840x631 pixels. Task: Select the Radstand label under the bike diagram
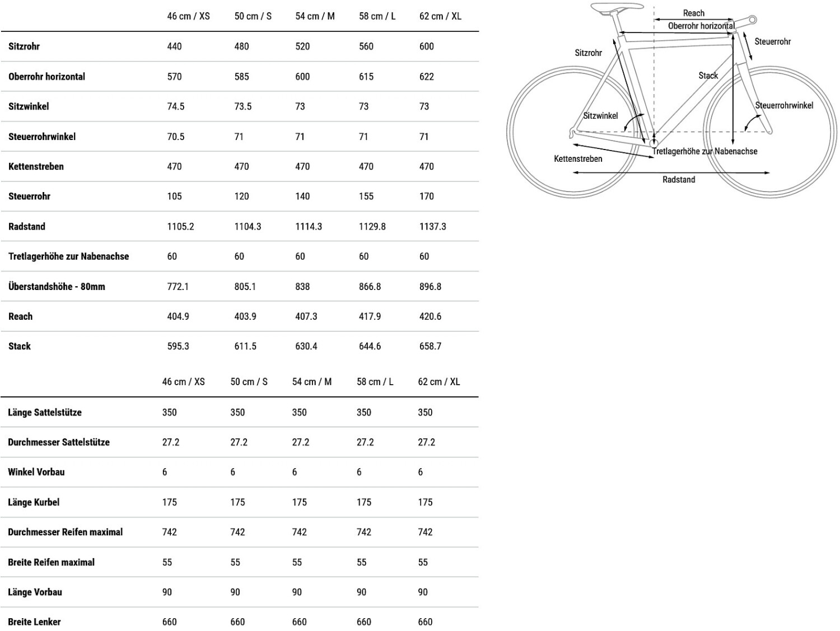pos(679,180)
